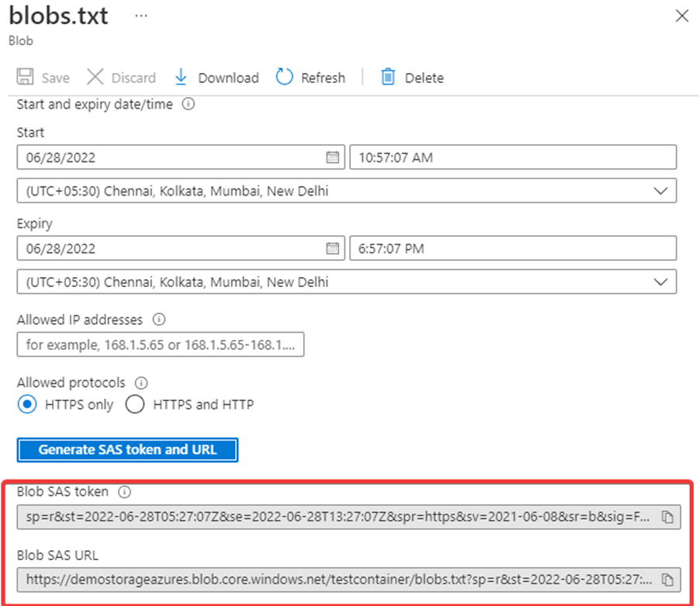This screenshot has width=700, height=606.
Task: Click the Delete trash icon
Action: pyautogui.click(x=388, y=78)
